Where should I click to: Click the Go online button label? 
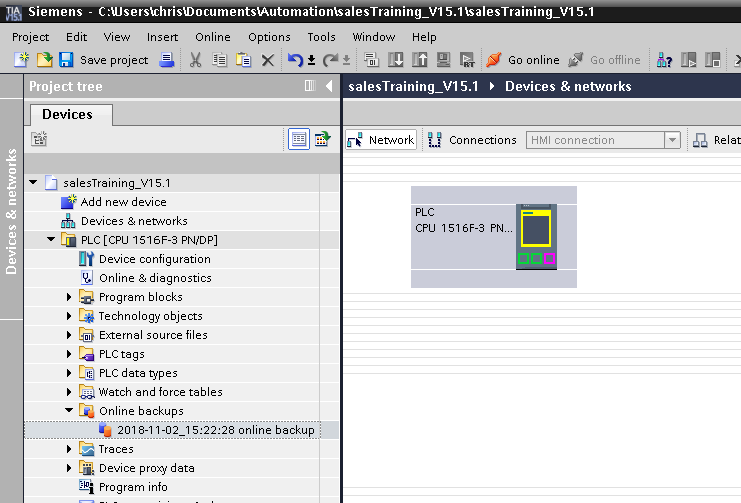pos(534,60)
